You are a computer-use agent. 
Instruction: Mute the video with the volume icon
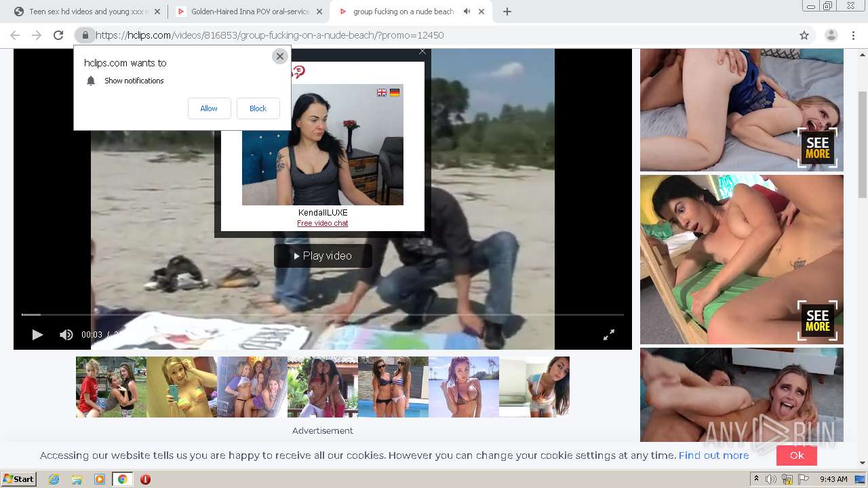click(x=66, y=334)
